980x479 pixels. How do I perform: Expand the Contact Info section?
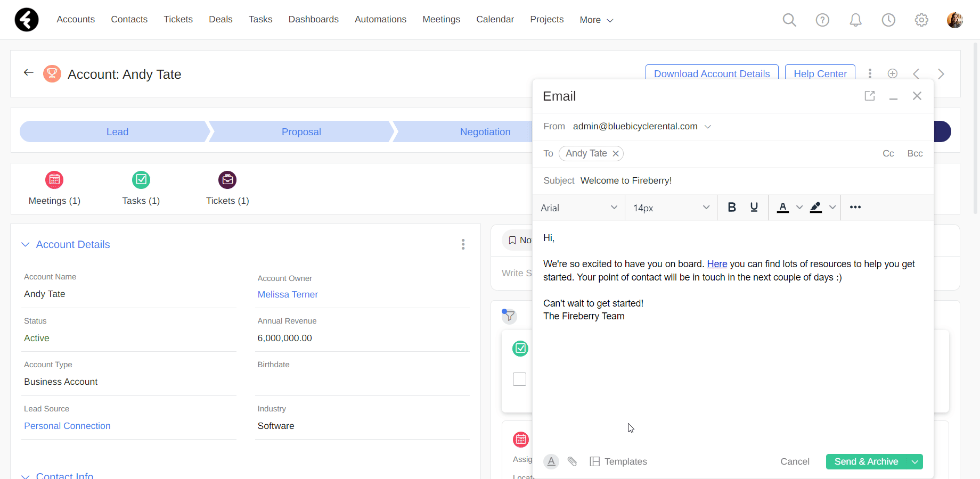25,476
